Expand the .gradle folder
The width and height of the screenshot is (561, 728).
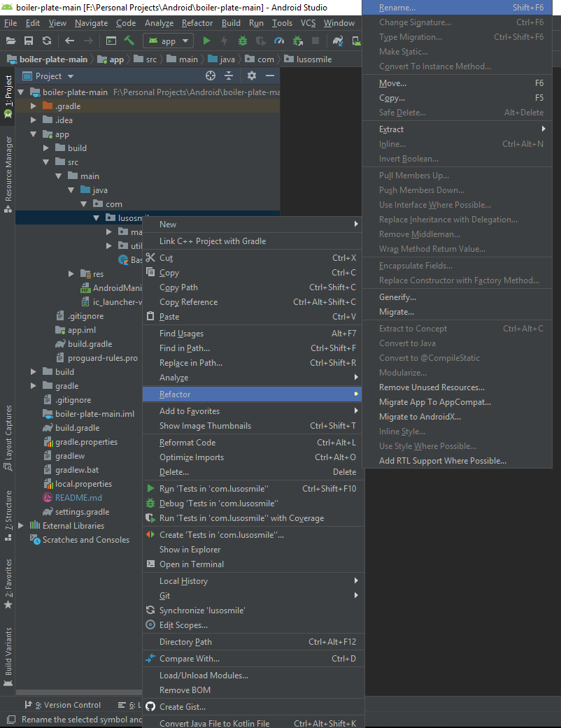(34, 106)
